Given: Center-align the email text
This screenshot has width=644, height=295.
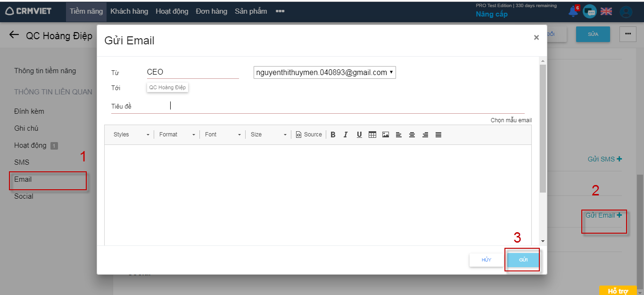Looking at the screenshot, I should click(412, 135).
